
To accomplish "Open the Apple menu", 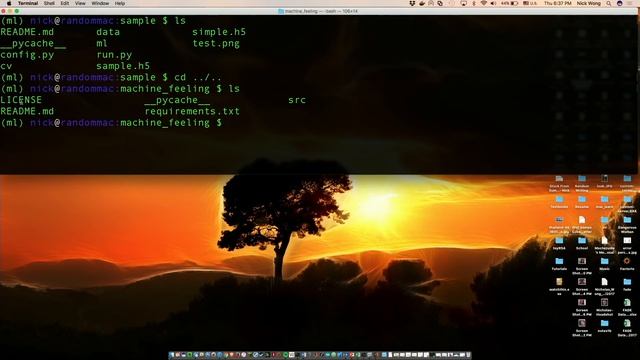I will [9, 3].
